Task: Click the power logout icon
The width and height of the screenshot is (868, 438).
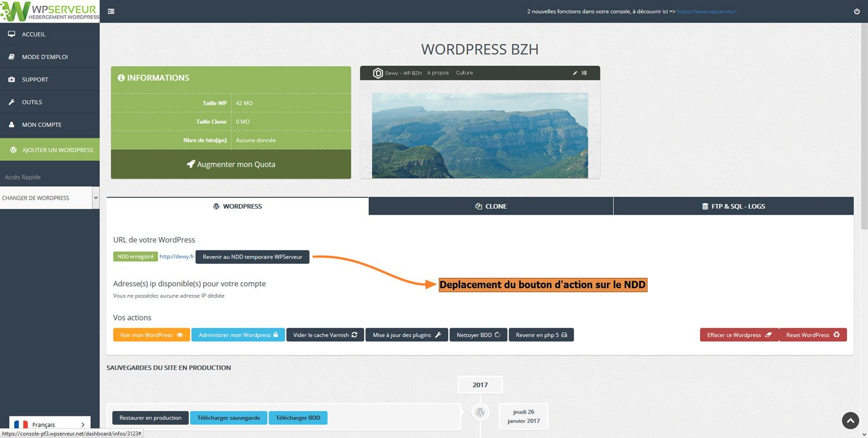Action: [856, 11]
